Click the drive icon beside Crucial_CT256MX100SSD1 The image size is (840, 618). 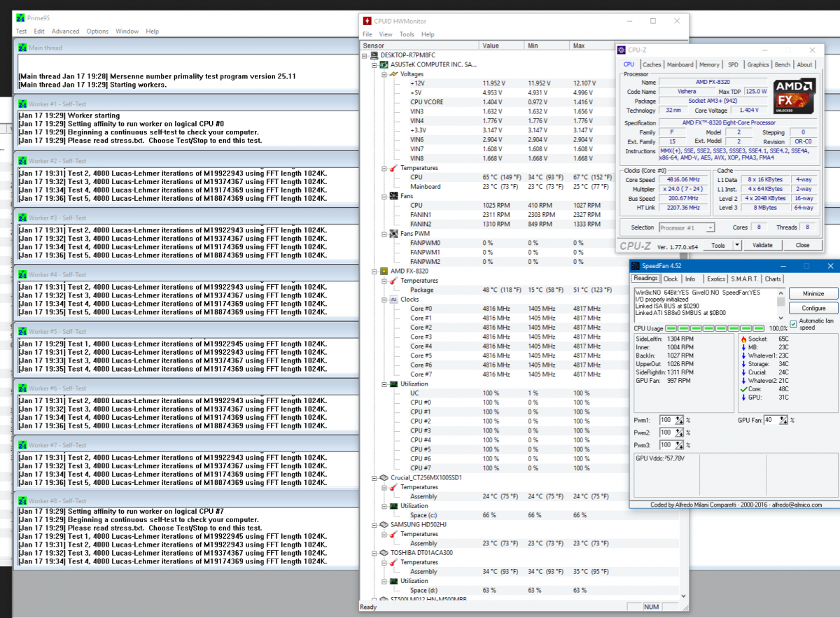tap(384, 477)
